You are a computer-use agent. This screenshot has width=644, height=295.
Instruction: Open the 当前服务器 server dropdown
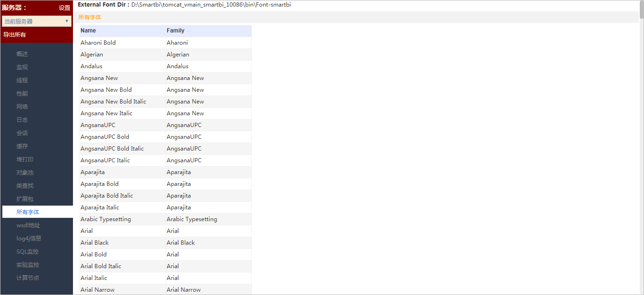click(37, 21)
